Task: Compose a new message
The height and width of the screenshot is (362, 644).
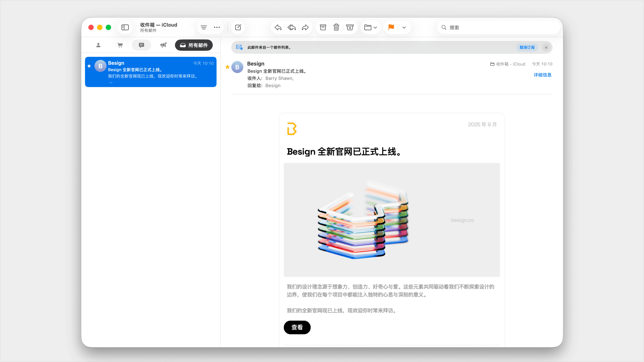Action: [x=238, y=27]
